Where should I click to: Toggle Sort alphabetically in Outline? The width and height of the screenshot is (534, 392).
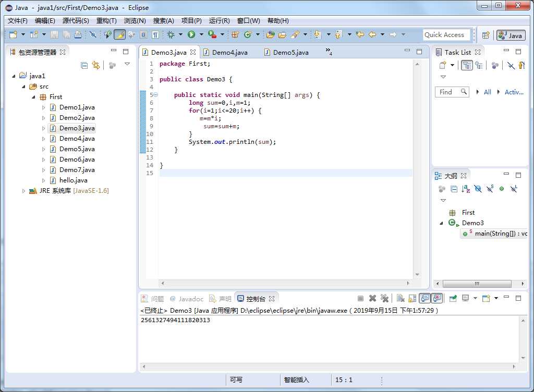coord(466,189)
